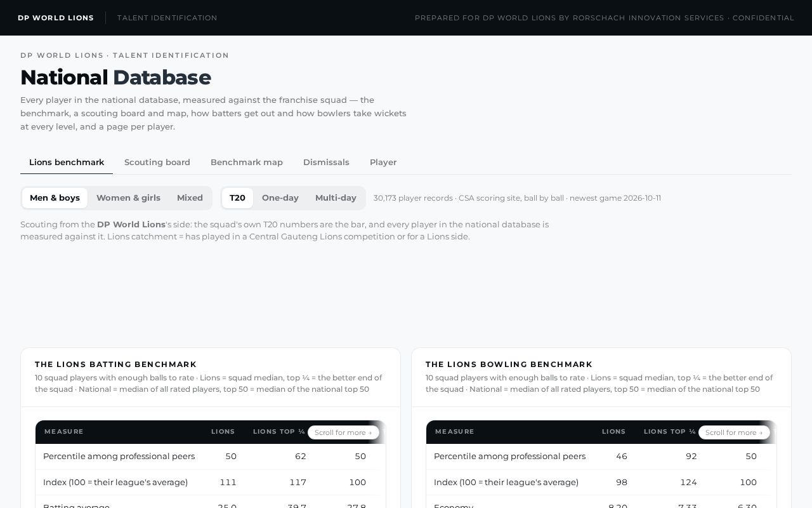Switch to the Scouting board tab
This screenshot has width=812, height=508.
pos(157,162)
